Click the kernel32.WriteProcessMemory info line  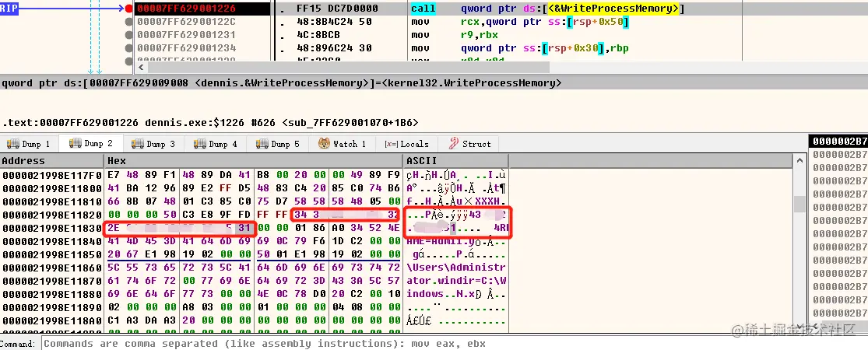281,83
